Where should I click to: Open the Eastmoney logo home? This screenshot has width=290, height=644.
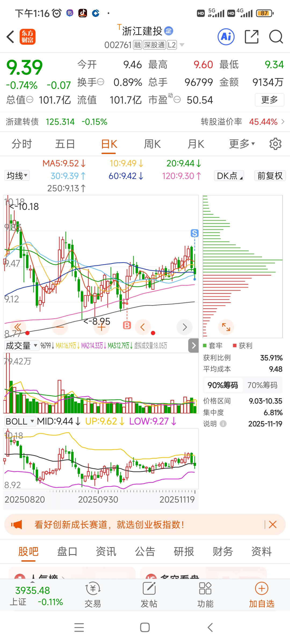(x=27, y=37)
